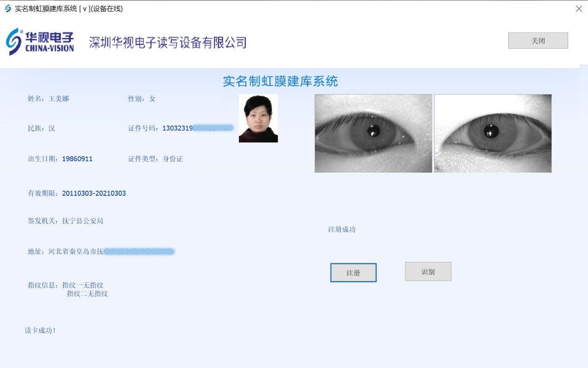
Task: Click the 注册 button to register iris
Action: coord(353,273)
